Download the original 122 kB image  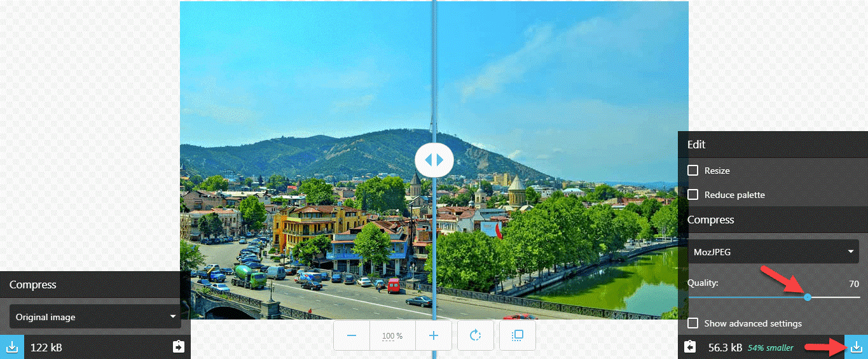click(11, 347)
